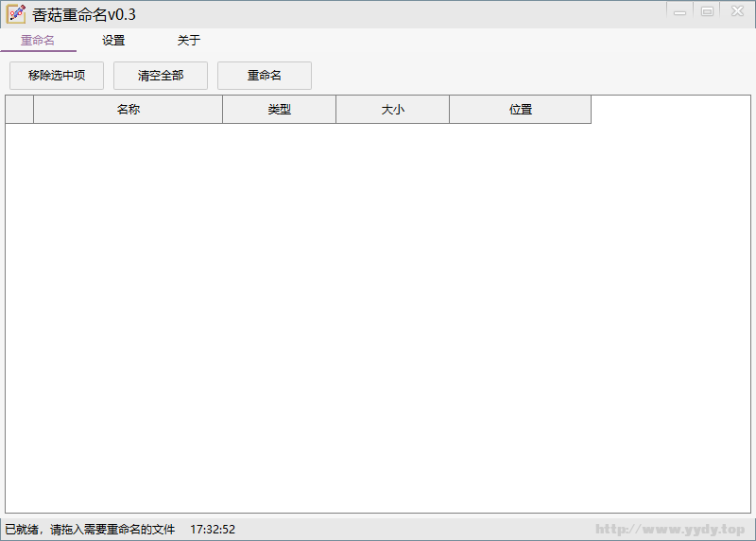Image resolution: width=756 pixels, height=541 pixels.
Task: Click the status text 已就绪，请拖入需要重命名的文件
Action: tap(90, 530)
